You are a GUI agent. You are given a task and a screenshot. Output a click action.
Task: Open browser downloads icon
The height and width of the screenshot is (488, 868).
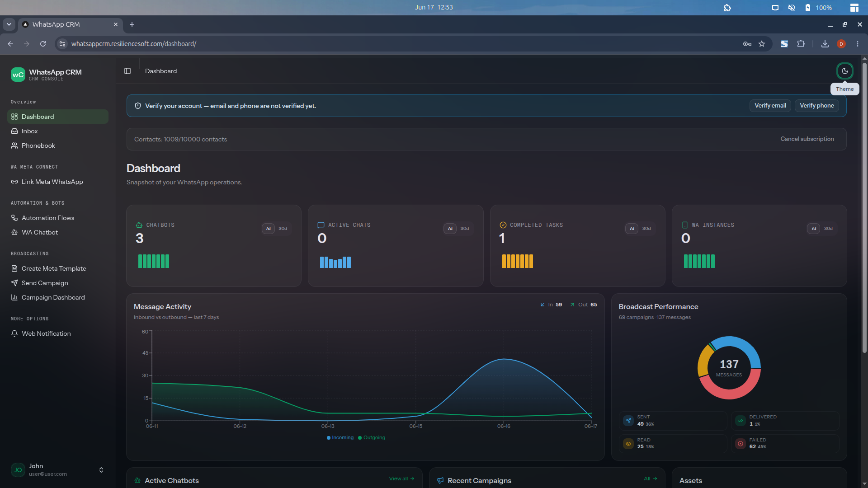pyautogui.click(x=825, y=44)
